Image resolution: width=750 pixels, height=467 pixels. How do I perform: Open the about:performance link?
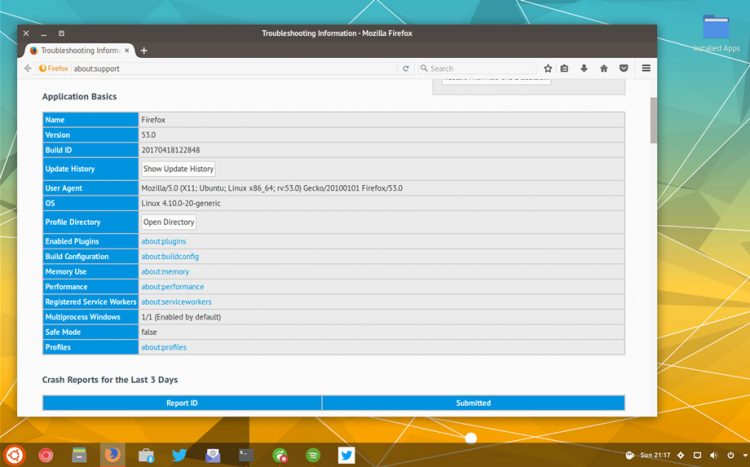click(172, 287)
